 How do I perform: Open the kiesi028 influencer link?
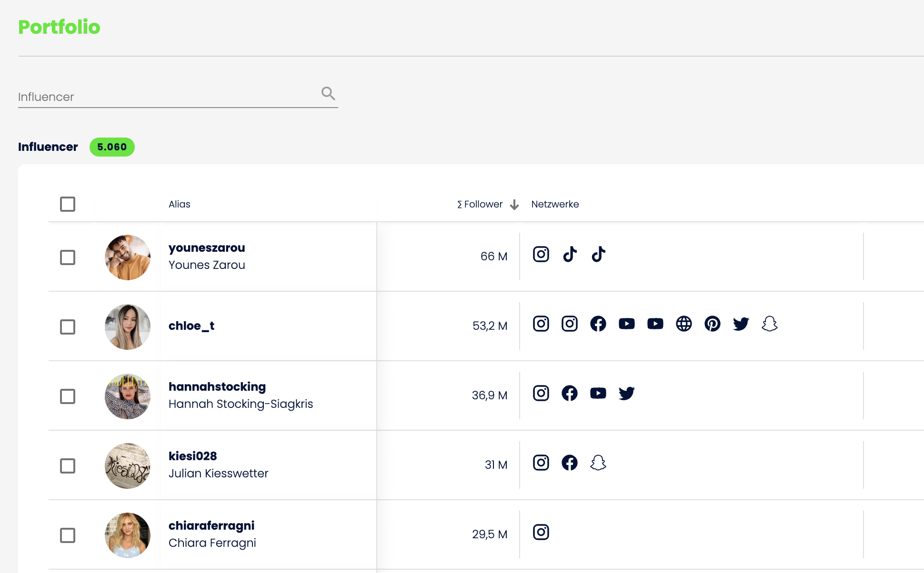pos(192,456)
